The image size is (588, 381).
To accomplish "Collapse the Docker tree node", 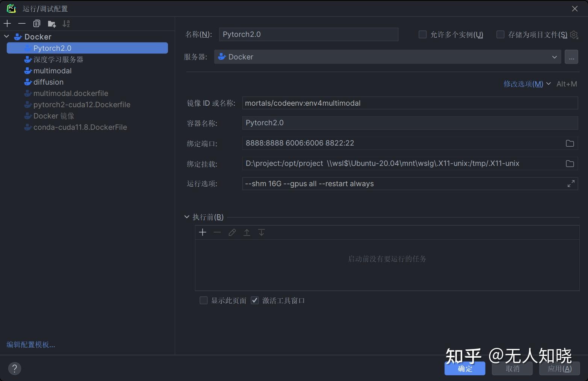I will point(6,36).
